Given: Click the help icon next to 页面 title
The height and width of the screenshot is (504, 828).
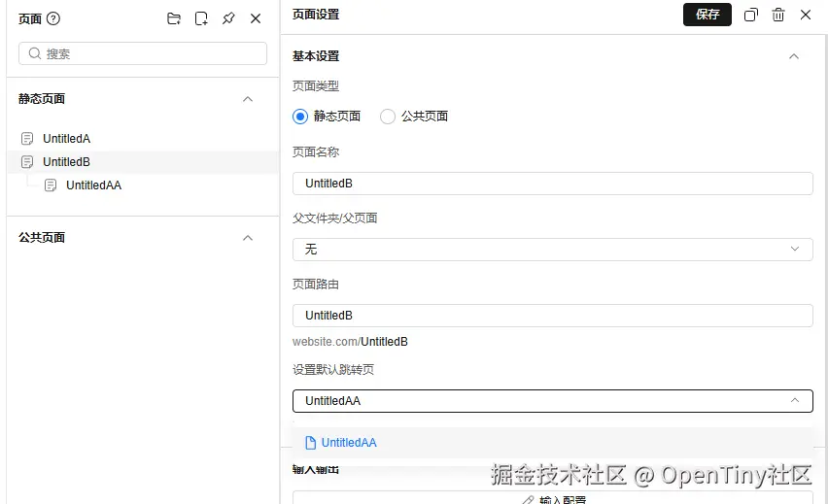Looking at the screenshot, I should click(x=53, y=19).
